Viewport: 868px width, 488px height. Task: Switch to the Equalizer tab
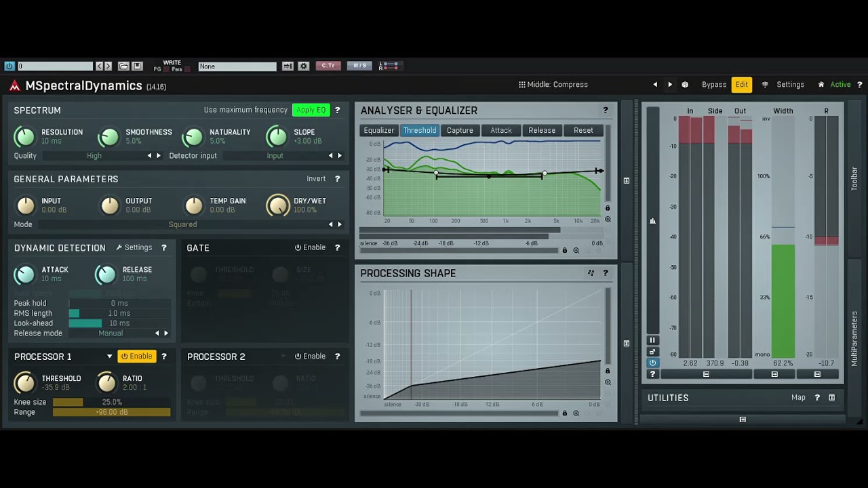pyautogui.click(x=379, y=131)
